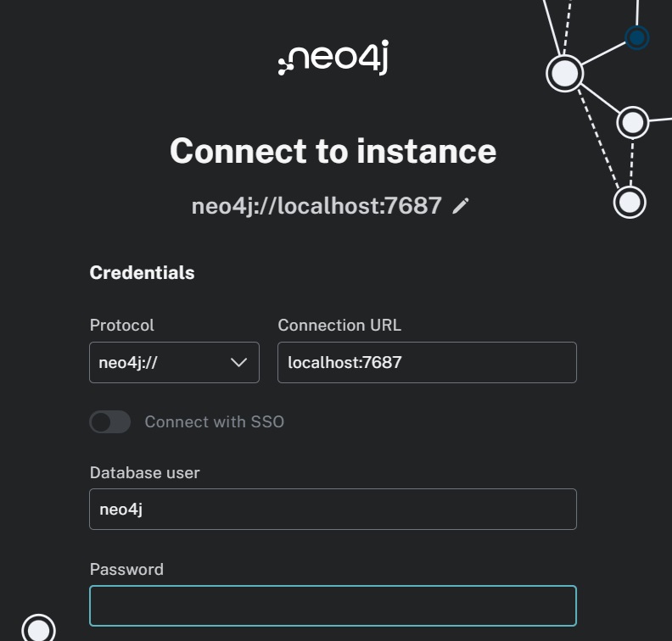
Task: Toggle the Connect with SSO switch
Action: tap(110, 421)
